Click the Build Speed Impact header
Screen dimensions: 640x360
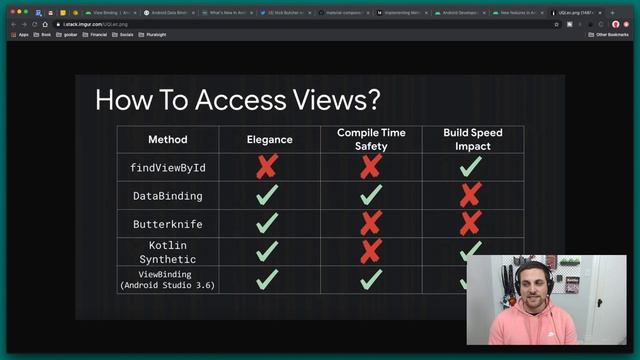tap(473, 139)
